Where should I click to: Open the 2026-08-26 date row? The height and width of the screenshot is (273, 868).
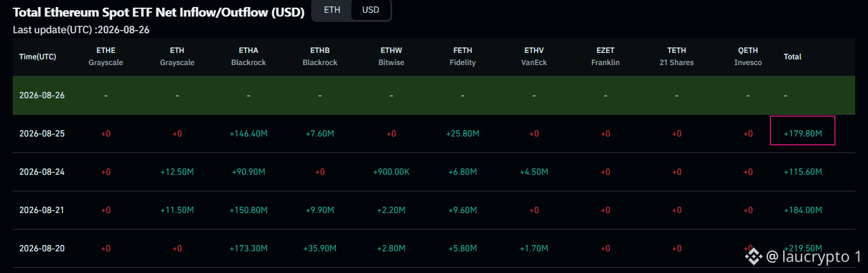(434, 95)
